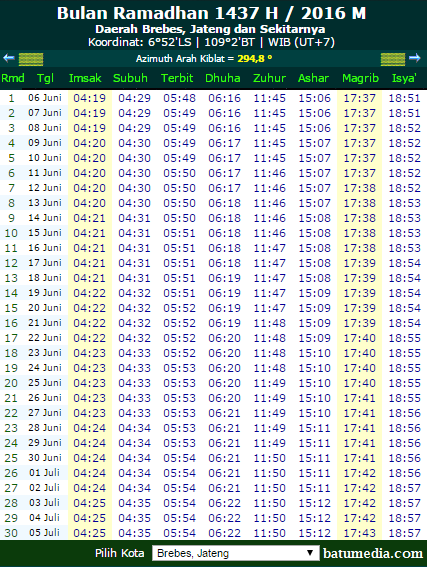Click Dhuha time in the 13 Juni row

(224, 203)
